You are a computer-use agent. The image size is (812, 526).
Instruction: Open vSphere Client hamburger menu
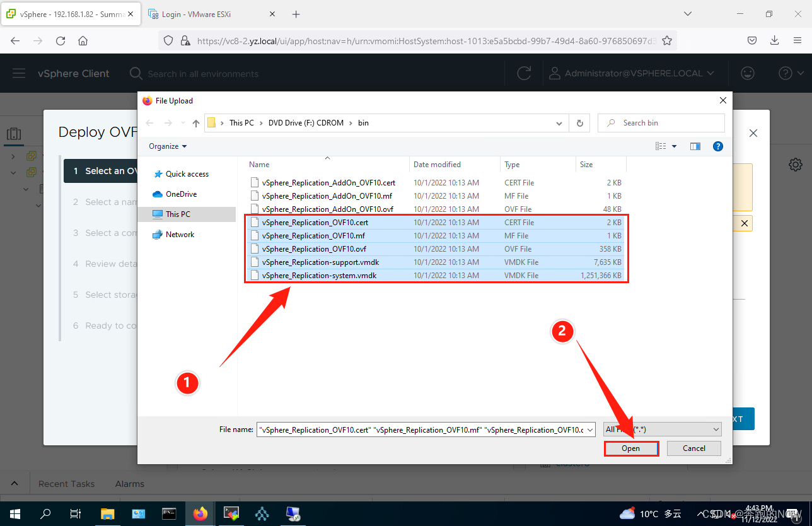pos(19,74)
